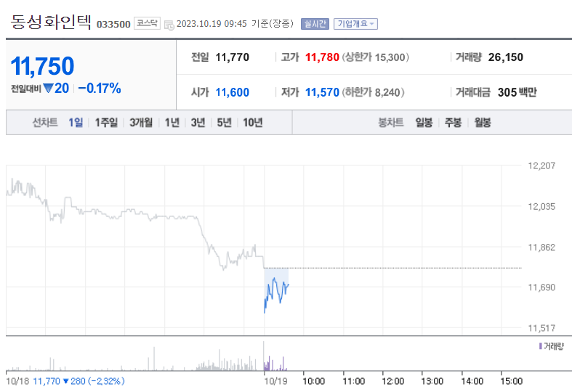Click the 12,207 y-axis label
Viewport: 572px width, 392px height.
[541, 166]
